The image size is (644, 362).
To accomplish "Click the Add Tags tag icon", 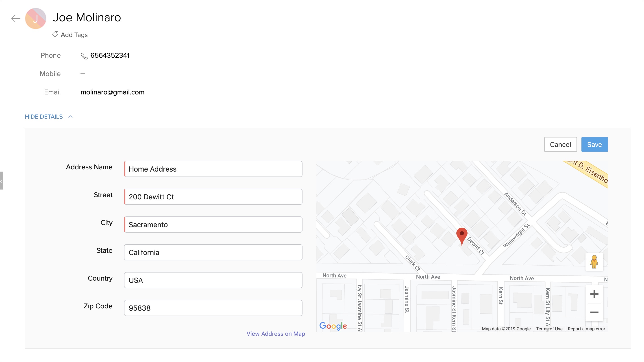I will tap(55, 34).
